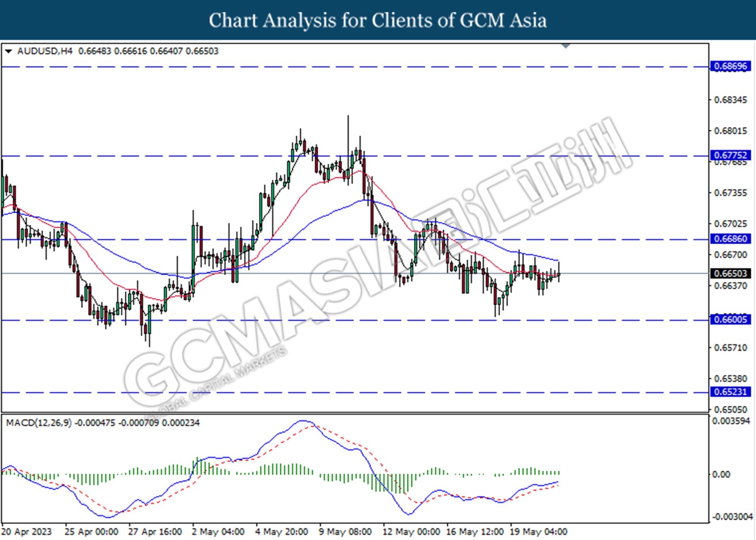Select the 0.68696 price level label
Image resolution: width=756 pixels, height=540 pixels.
pos(731,67)
